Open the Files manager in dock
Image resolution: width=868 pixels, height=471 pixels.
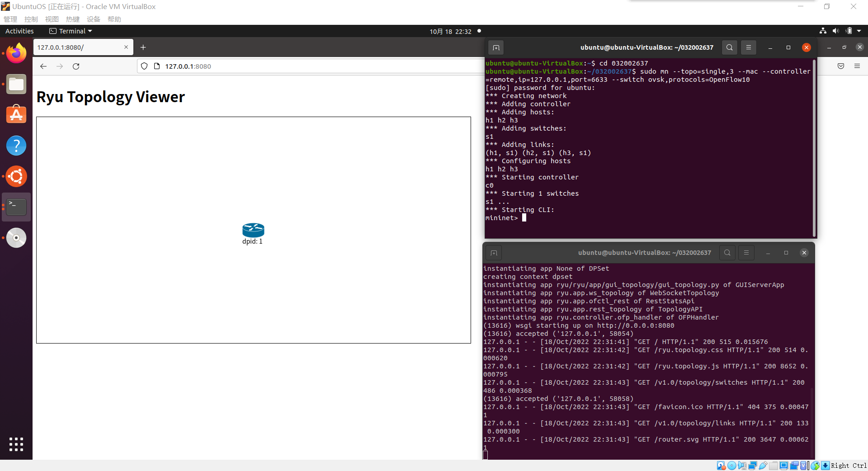click(x=16, y=84)
